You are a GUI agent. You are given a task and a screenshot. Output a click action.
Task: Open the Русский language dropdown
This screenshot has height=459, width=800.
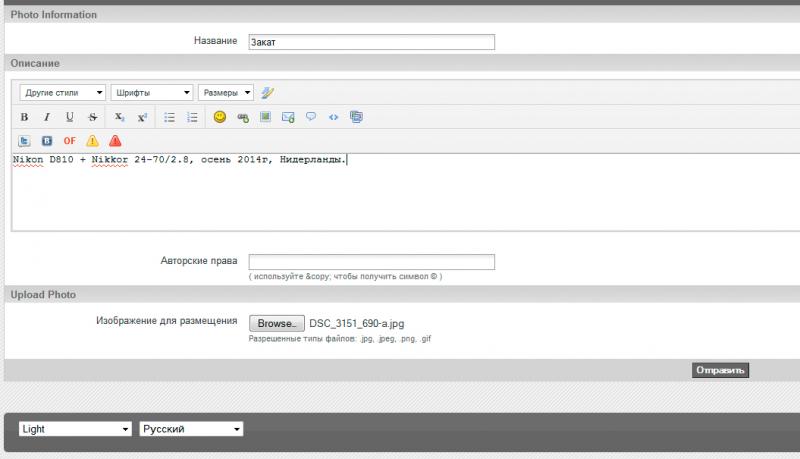(191, 429)
